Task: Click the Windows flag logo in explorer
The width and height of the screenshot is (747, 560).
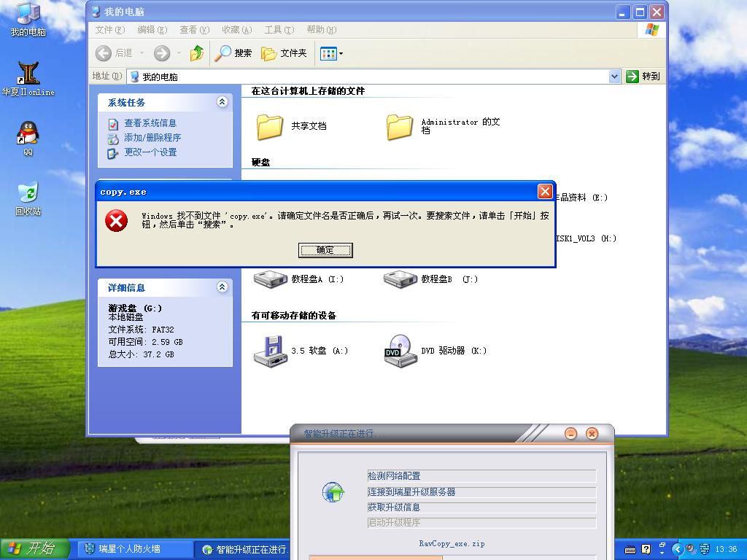Action: click(651, 29)
